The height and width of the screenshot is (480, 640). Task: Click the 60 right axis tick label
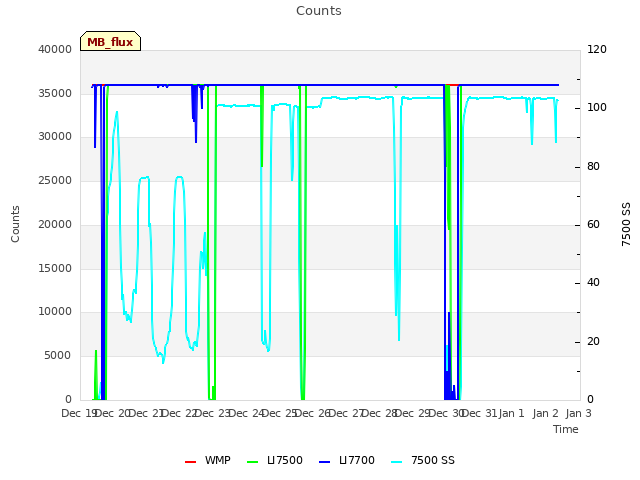[x=593, y=224]
